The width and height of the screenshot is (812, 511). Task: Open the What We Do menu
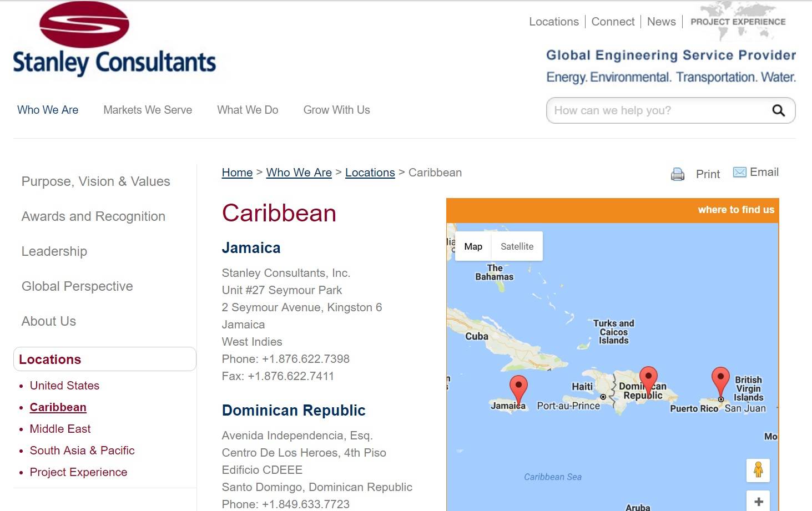pyautogui.click(x=248, y=110)
